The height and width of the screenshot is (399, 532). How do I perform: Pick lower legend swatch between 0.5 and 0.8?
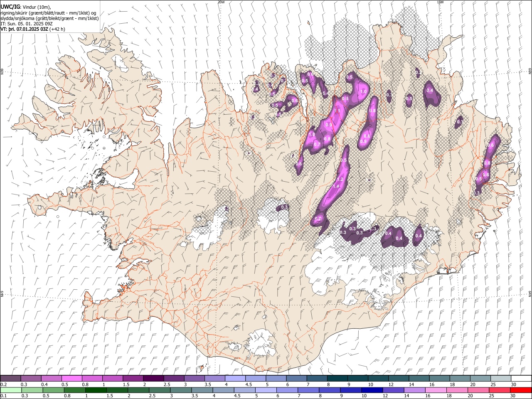point(54,390)
